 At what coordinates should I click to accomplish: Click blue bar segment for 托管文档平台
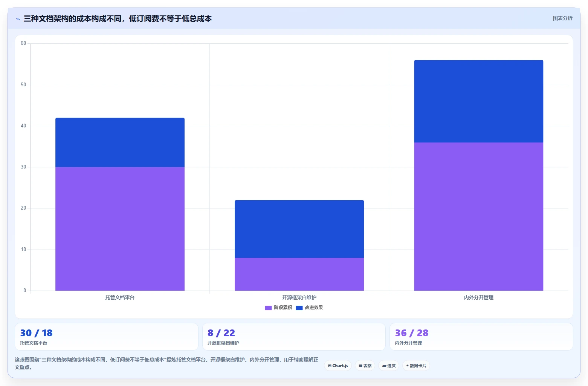pyautogui.click(x=120, y=142)
